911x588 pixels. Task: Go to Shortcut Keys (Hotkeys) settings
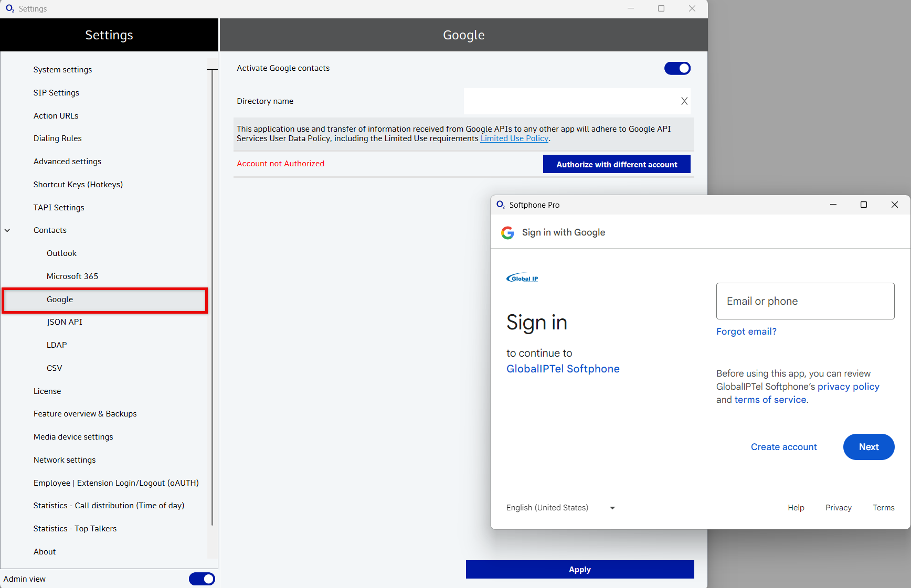point(78,185)
